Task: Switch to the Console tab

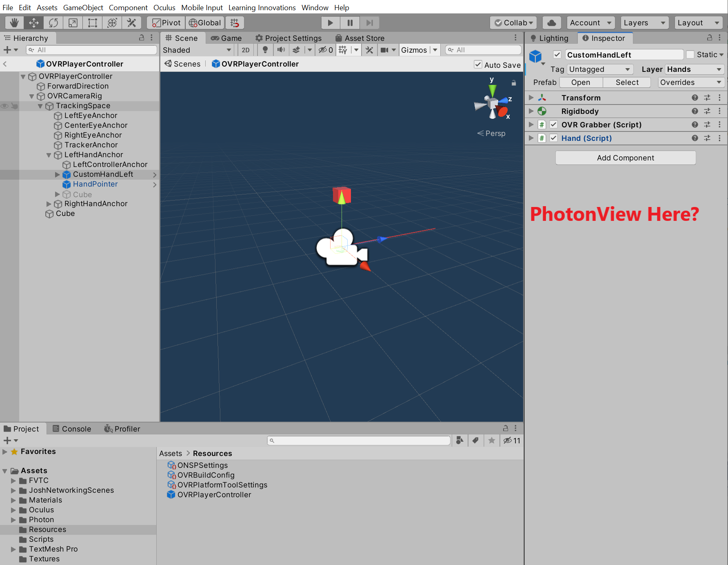Action: tap(72, 429)
